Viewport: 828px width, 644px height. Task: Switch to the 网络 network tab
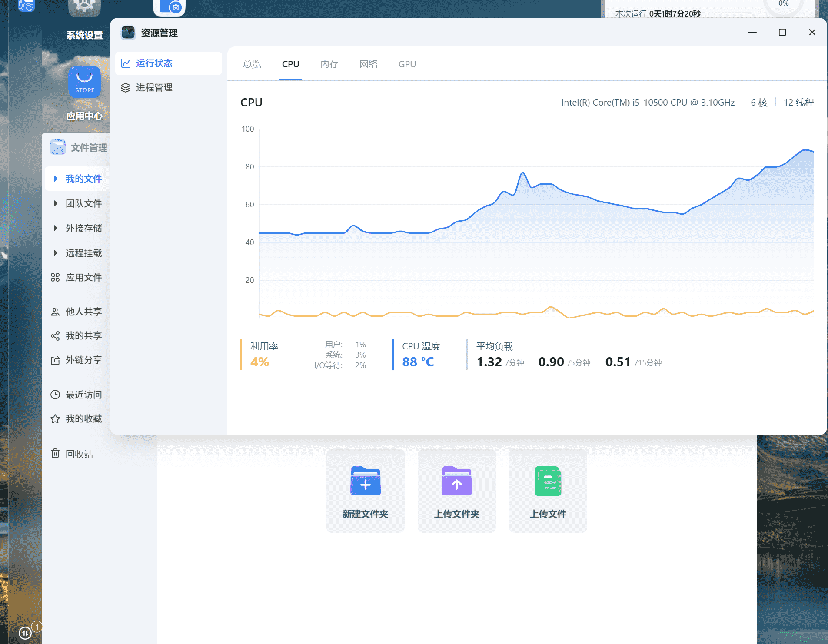click(368, 64)
